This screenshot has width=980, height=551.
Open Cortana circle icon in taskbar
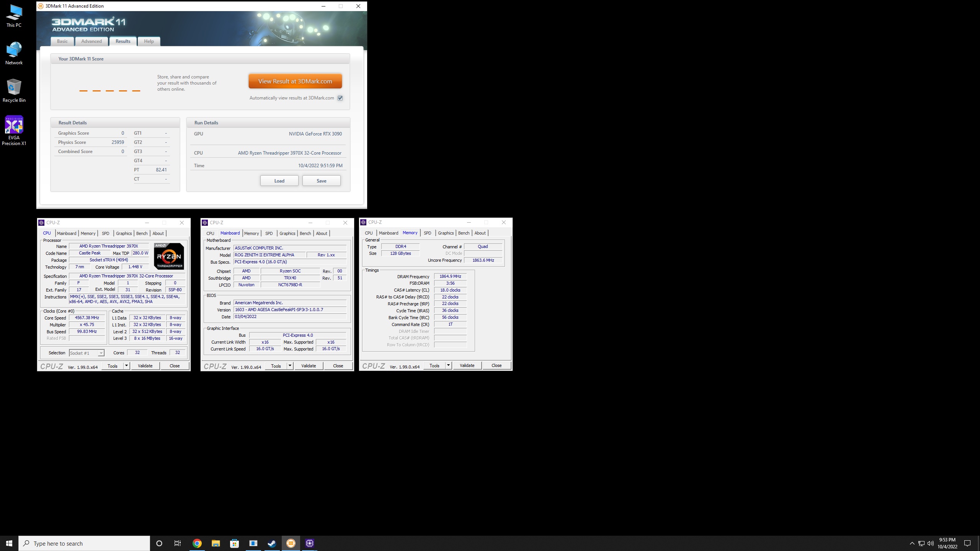click(x=159, y=543)
